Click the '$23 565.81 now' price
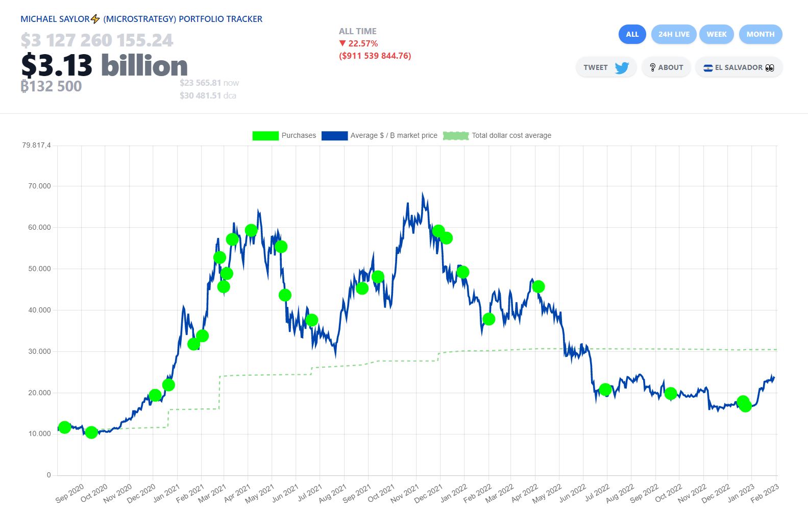The width and height of the screenshot is (808, 532). (x=209, y=83)
